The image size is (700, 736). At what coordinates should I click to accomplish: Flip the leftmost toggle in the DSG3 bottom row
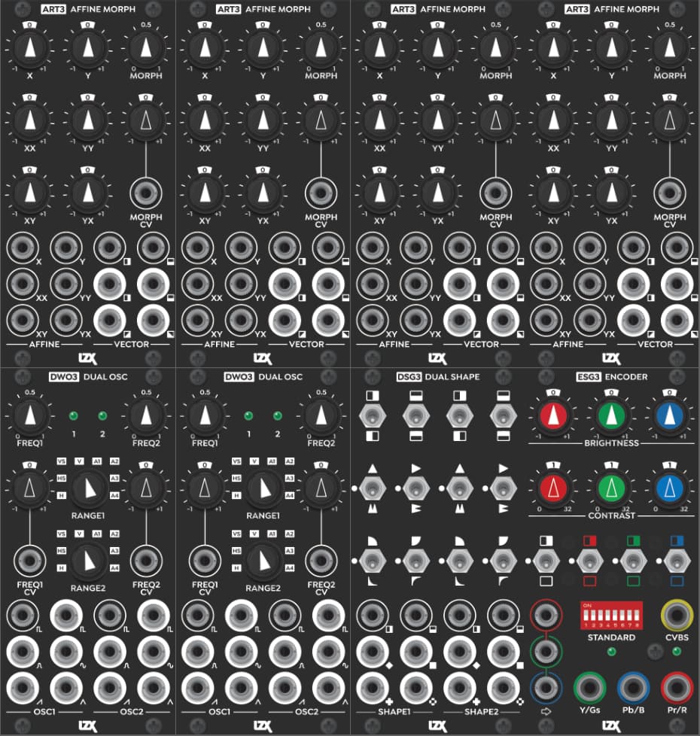tap(373, 561)
